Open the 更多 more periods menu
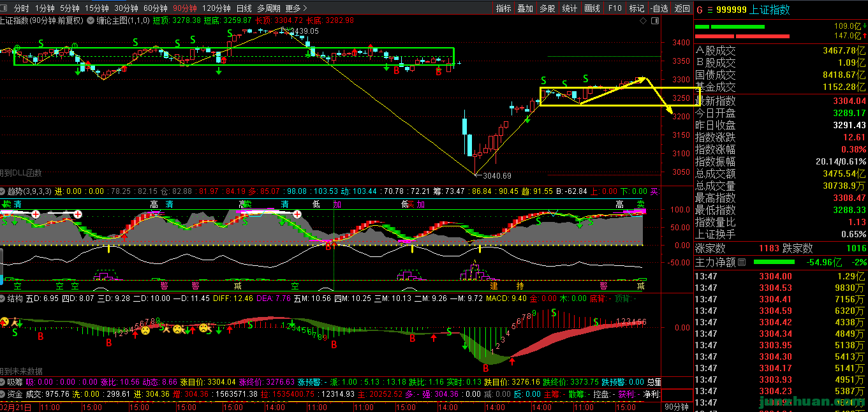The width and height of the screenshot is (868, 412). pyautogui.click(x=296, y=8)
